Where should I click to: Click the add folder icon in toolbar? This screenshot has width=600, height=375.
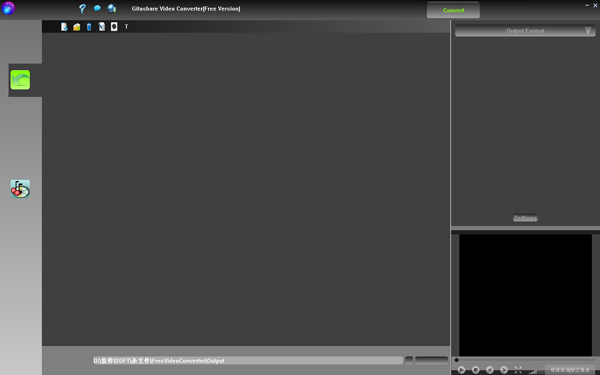(x=77, y=27)
